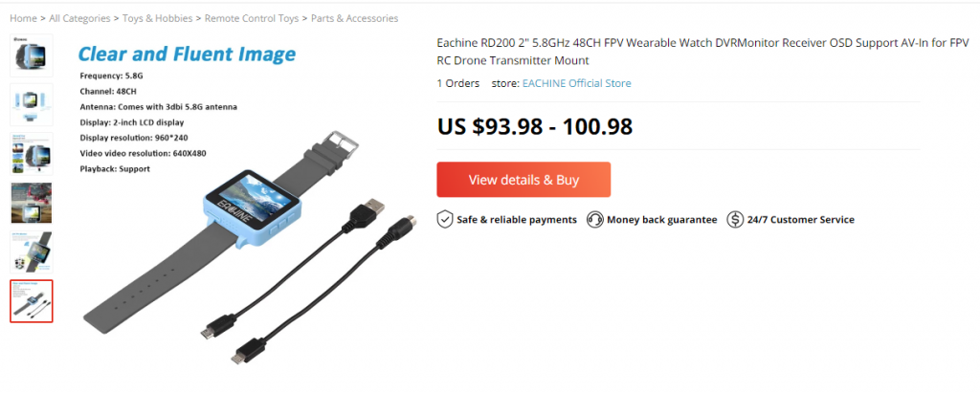
Task: Navigate to Remote Control Toys category
Action: tap(252, 18)
